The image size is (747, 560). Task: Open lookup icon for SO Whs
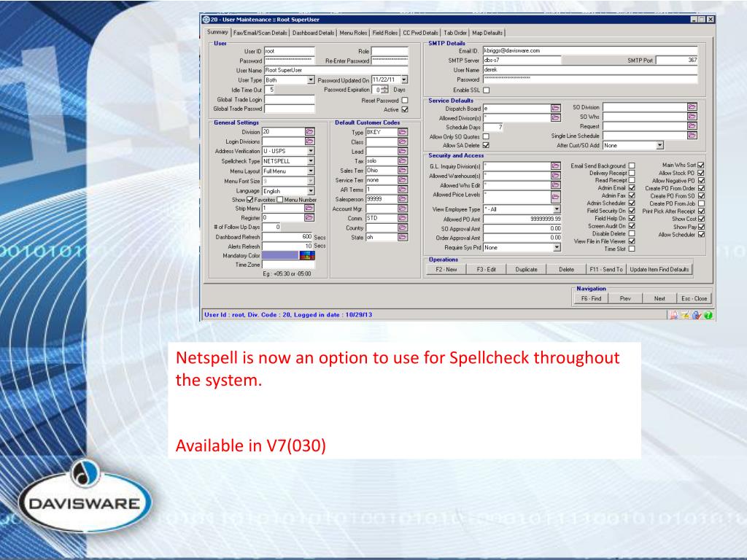[x=692, y=117]
